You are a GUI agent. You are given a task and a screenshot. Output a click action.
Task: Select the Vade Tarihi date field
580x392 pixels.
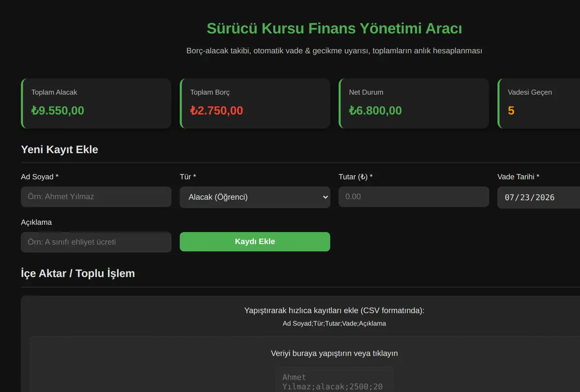point(538,197)
